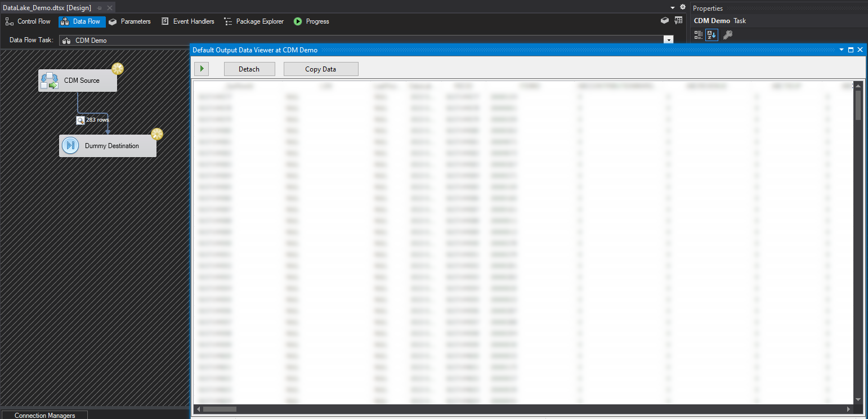This screenshot has width=868, height=419.
Task: Switch Properties to Categorized view
Action: 699,35
